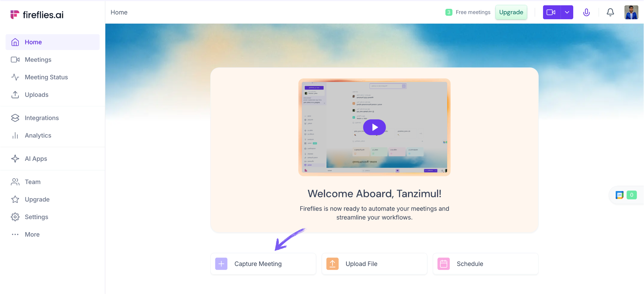
Task: Open Analytics from the sidebar
Action: point(38,136)
